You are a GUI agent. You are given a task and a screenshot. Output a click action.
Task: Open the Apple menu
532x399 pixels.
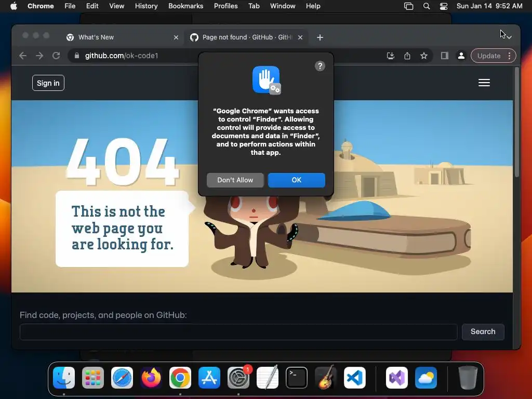pyautogui.click(x=14, y=6)
